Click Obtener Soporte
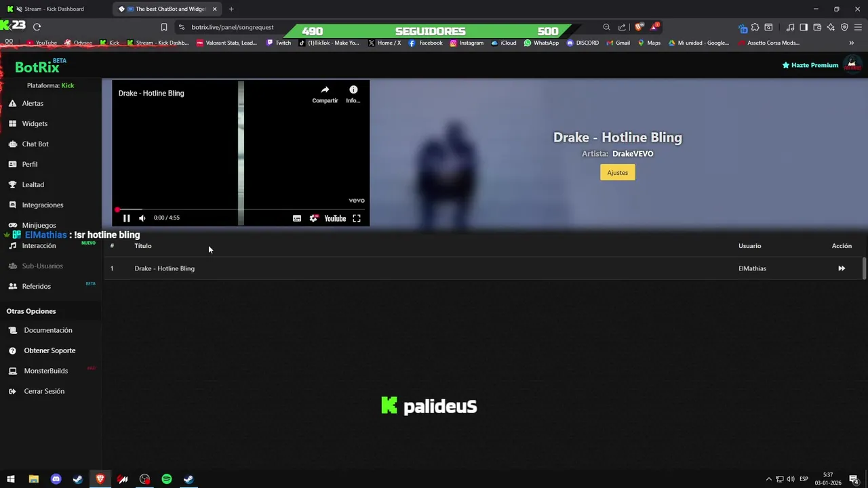The width and height of the screenshot is (868, 488). pos(50,350)
